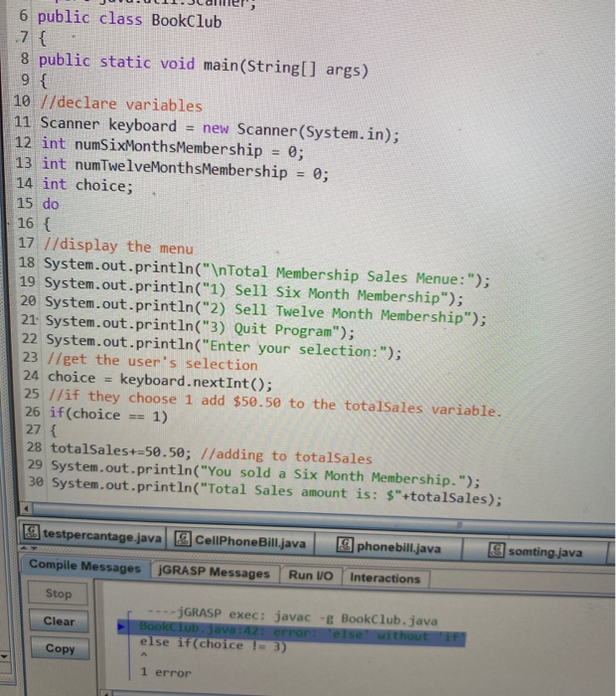Screen dimensions: 616x696
Task: Click code line 6 'public class BookClub'
Action: 129,20
